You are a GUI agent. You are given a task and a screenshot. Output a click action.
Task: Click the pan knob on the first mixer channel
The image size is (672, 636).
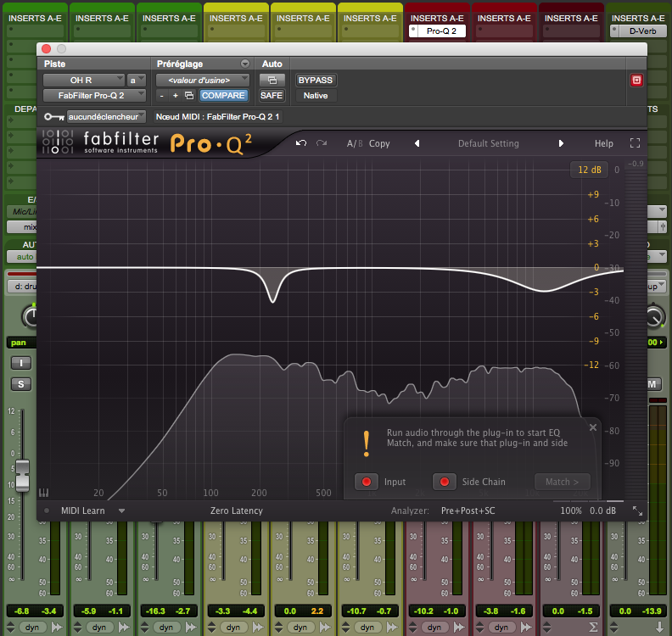tap(30, 317)
